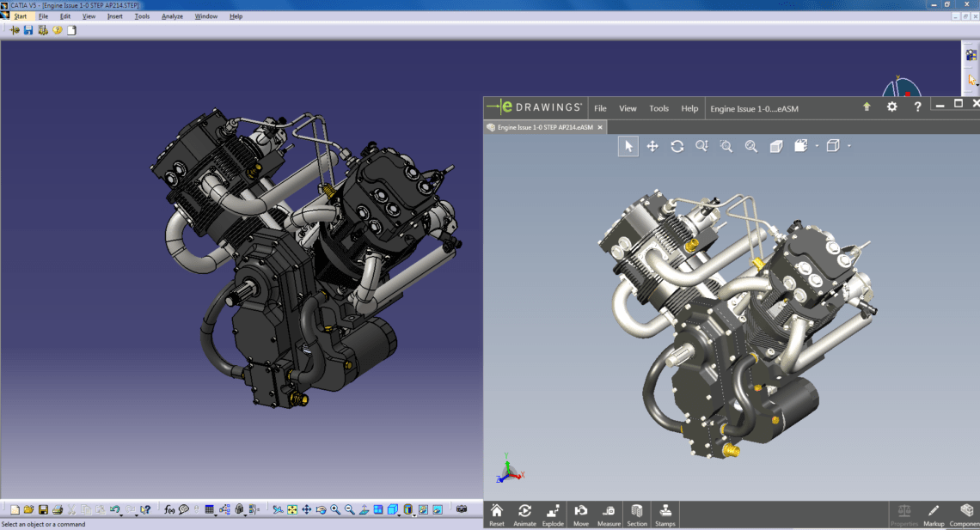Select the Zoom to Area tool
The height and width of the screenshot is (530, 980).
point(726,146)
